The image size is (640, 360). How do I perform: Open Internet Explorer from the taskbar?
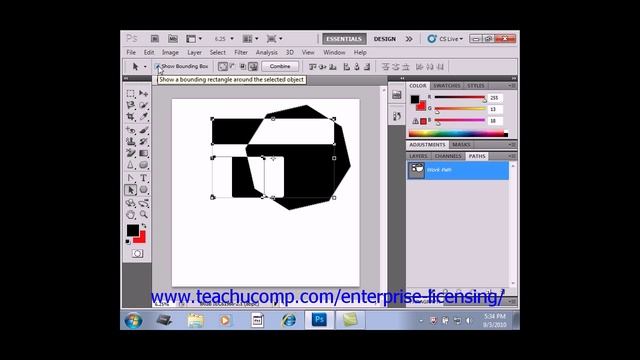click(289, 320)
